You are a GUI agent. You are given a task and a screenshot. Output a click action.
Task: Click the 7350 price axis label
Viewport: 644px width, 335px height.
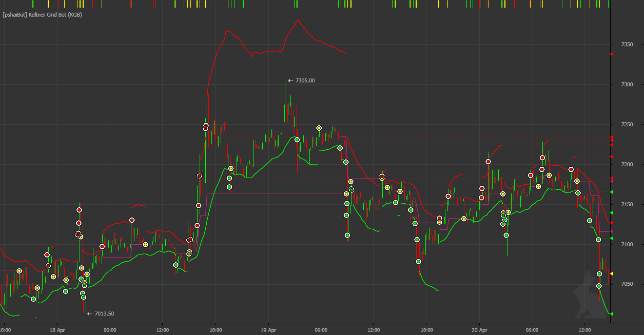point(627,45)
